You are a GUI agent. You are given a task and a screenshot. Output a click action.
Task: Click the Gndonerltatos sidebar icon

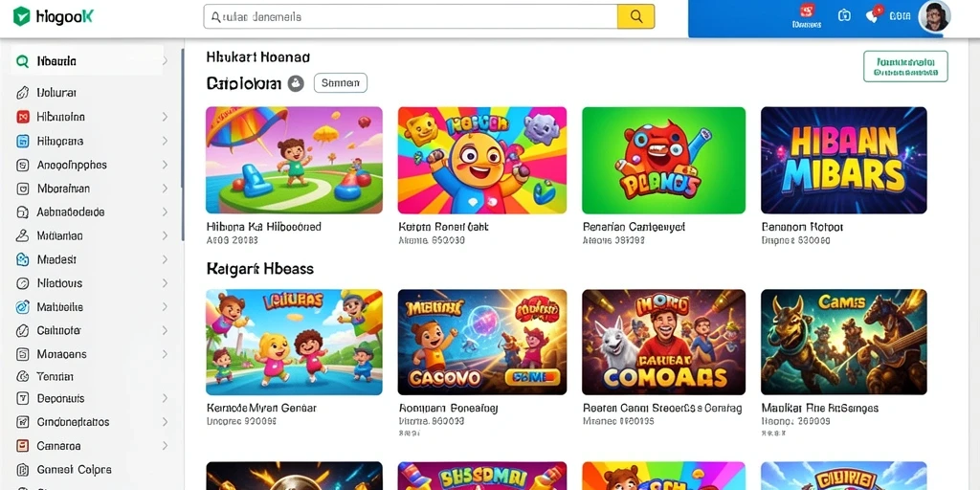click(x=23, y=422)
